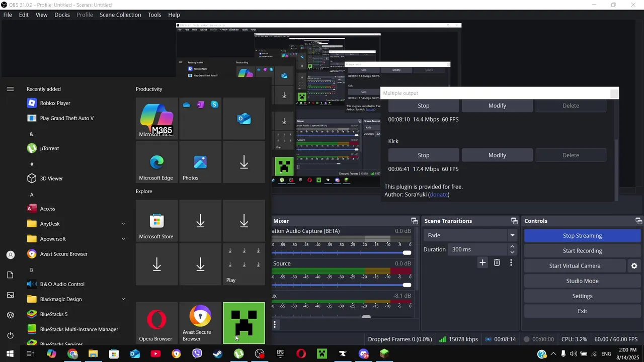644x362 pixels.
Task: Undock the Scene Transitions panel
Action: tap(514, 221)
